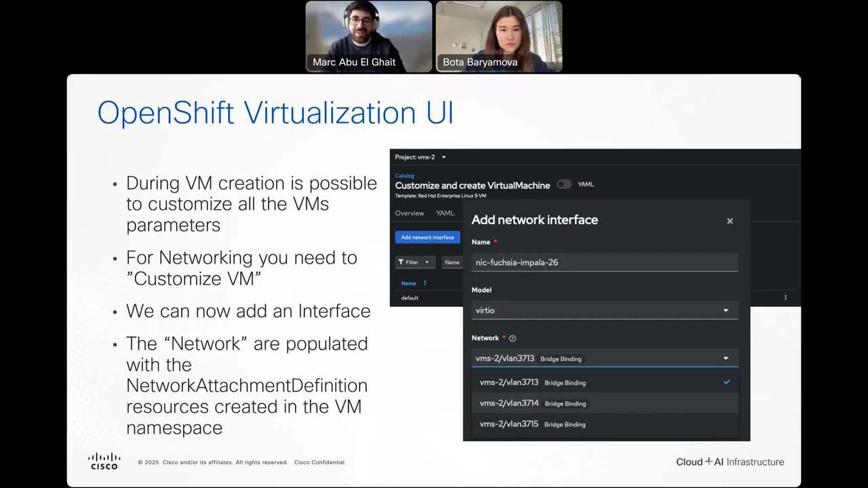Click the Cisco logo on slide
Viewport: 868px width, 488px height.
(104, 461)
